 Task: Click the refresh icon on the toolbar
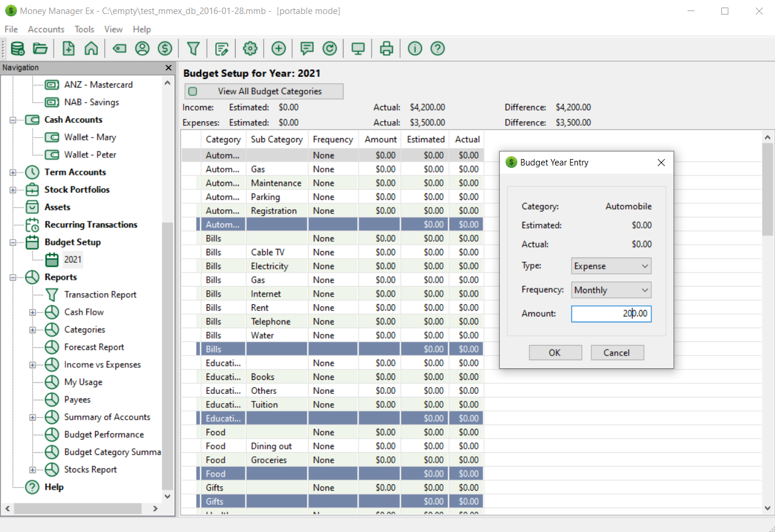(x=330, y=48)
